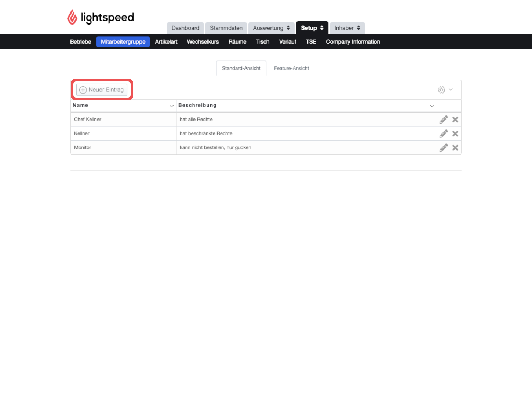Open the Setup tab dropdown
532x396 pixels.
(x=312, y=28)
